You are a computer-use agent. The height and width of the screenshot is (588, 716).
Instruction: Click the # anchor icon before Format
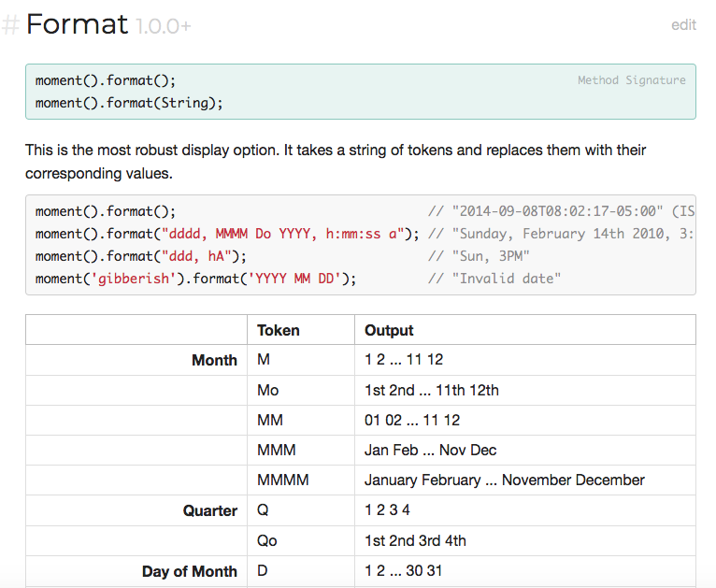pos(10,25)
